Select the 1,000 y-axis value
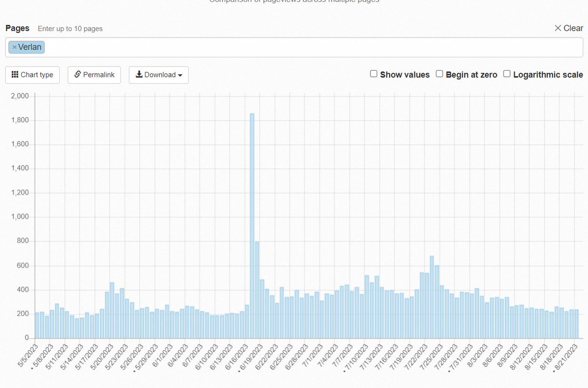This screenshot has width=588, height=388. pos(21,217)
